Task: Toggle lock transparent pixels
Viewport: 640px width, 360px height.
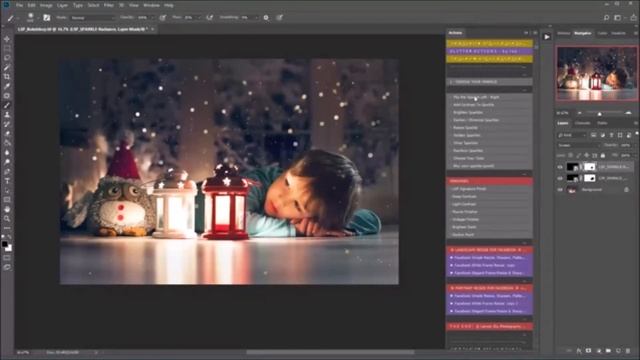Action: (x=571, y=156)
